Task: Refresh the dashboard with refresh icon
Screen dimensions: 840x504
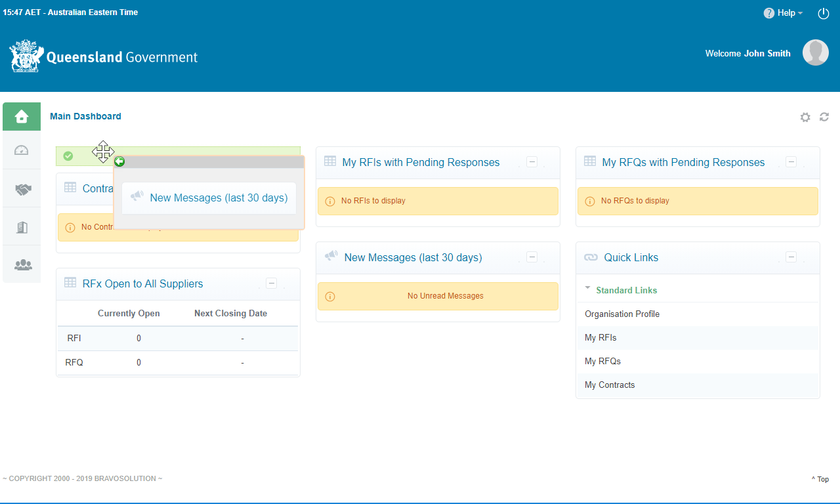Action: coord(824,117)
